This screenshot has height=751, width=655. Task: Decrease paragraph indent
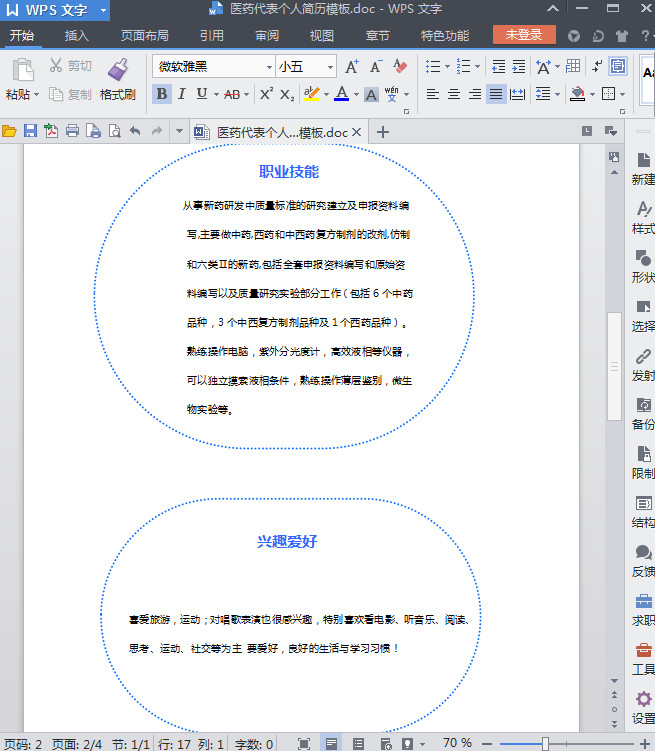pos(498,67)
